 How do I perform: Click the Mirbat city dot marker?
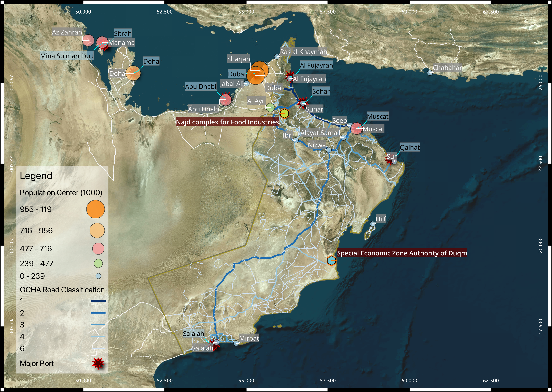pos(236,343)
